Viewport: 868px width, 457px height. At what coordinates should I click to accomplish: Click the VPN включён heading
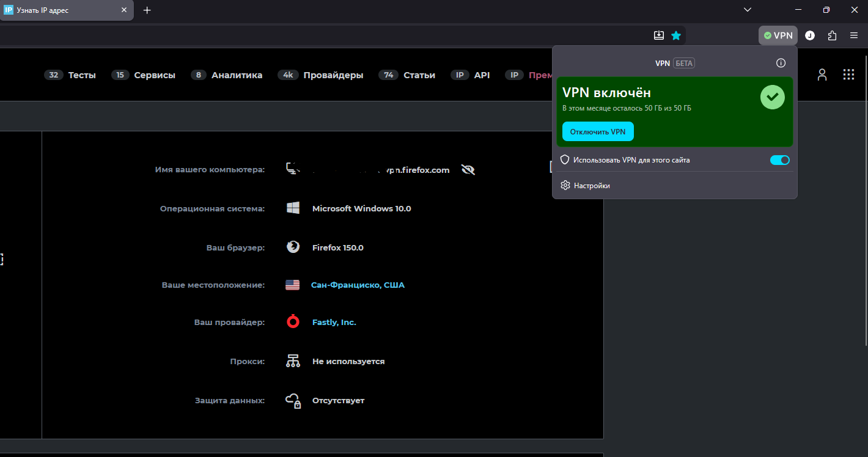click(606, 93)
